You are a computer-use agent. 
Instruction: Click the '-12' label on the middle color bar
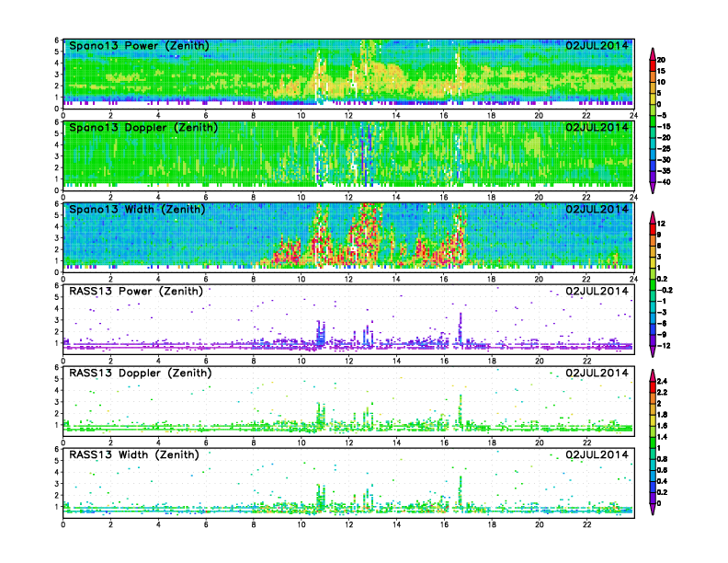point(664,346)
